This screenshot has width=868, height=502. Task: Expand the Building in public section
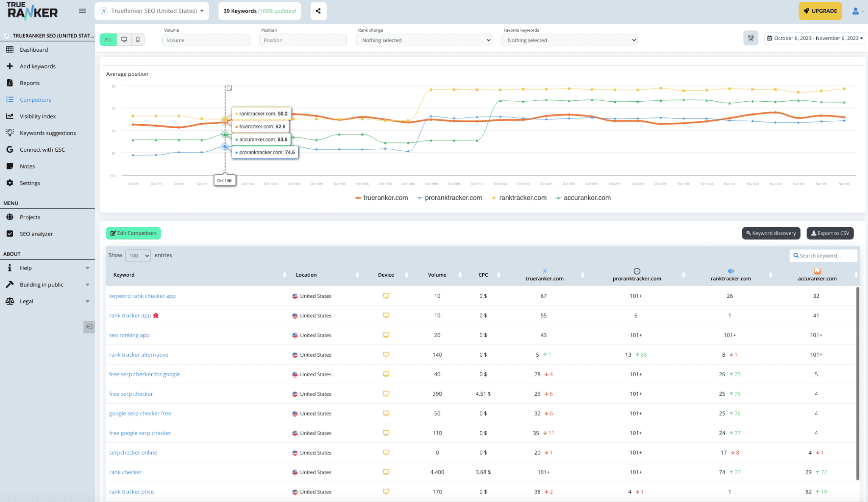point(47,285)
